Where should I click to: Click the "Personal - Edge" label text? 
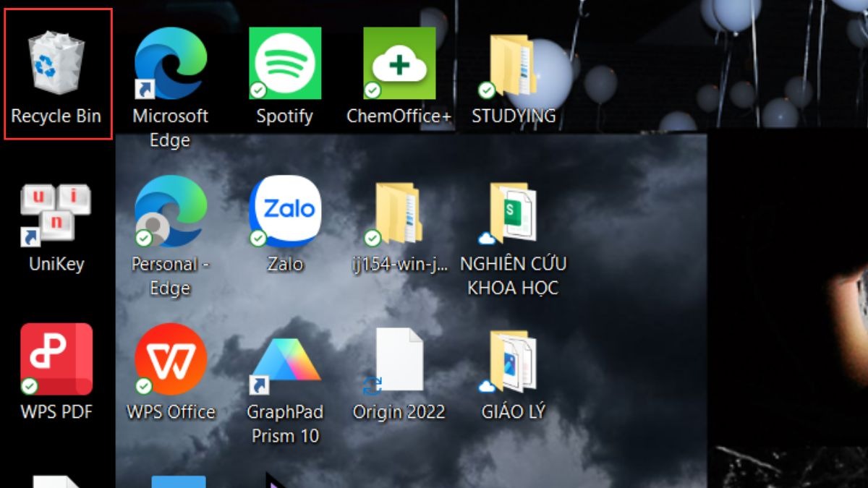(171, 276)
